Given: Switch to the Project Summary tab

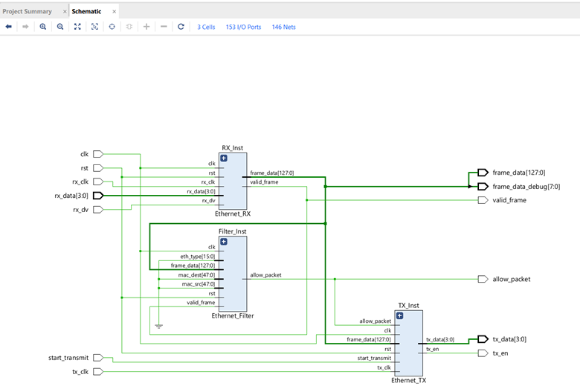Looking at the screenshot, I should tap(28, 11).
